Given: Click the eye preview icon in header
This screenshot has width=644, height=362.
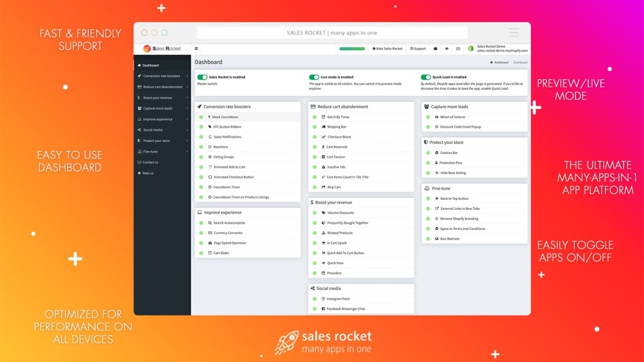Looking at the screenshot, I should pyautogui.click(x=447, y=48).
